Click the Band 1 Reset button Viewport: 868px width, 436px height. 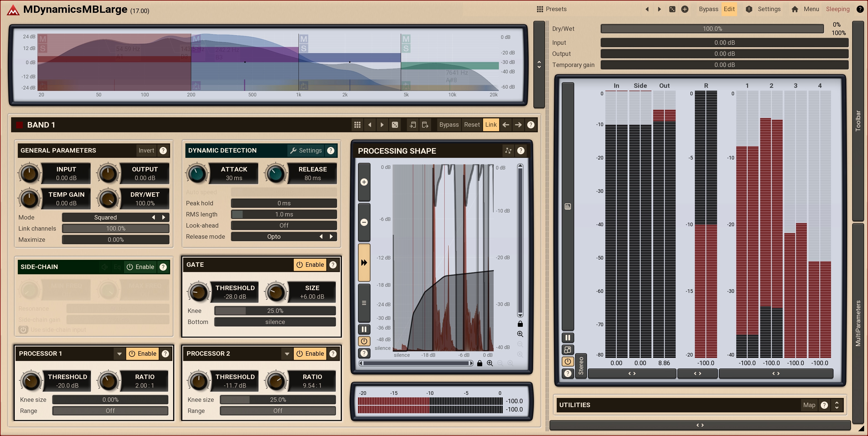click(471, 125)
